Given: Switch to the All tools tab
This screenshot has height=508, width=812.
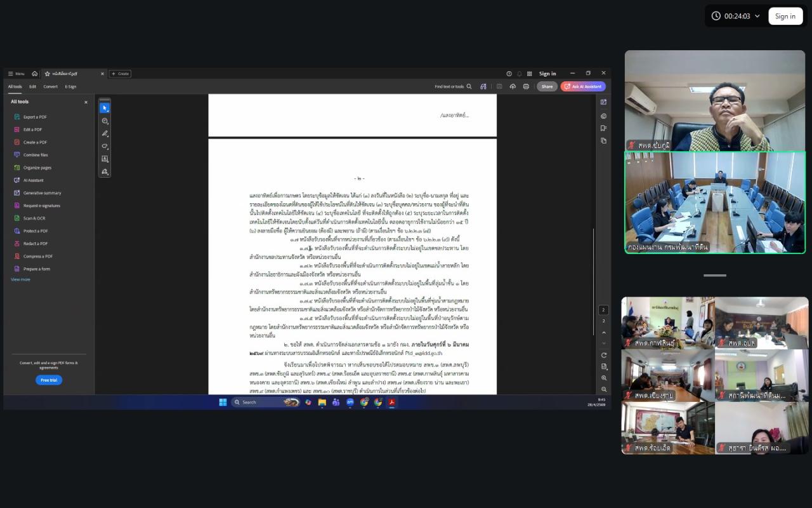Looking at the screenshot, I should pyautogui.click(x=15, y=86).
